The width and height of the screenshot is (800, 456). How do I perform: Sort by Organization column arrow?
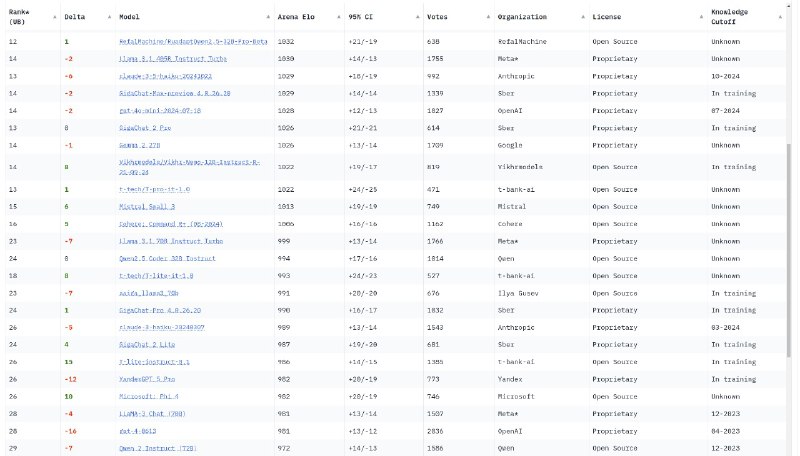coord(583,17)
